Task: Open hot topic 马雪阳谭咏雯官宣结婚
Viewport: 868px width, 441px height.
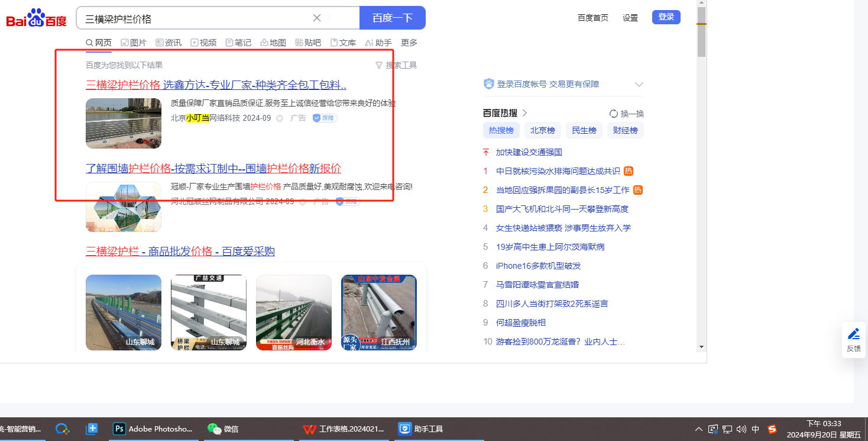Action: (x=537, y=285)
